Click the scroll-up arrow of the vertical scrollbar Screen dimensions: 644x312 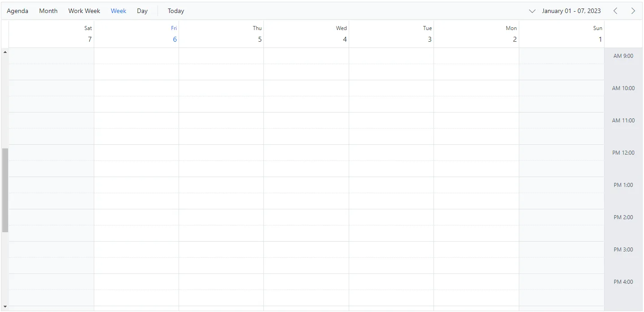[5, 52]
